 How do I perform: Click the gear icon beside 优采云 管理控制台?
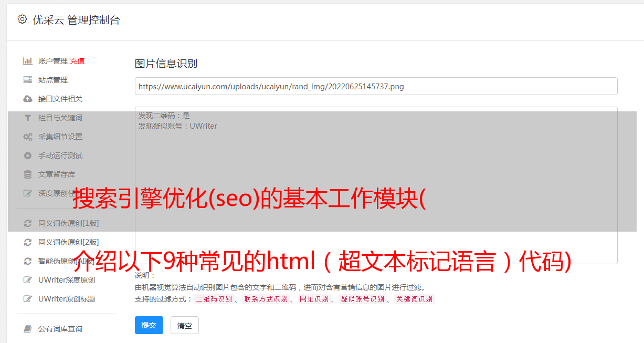pyautogui.click(x=22, y=19)
